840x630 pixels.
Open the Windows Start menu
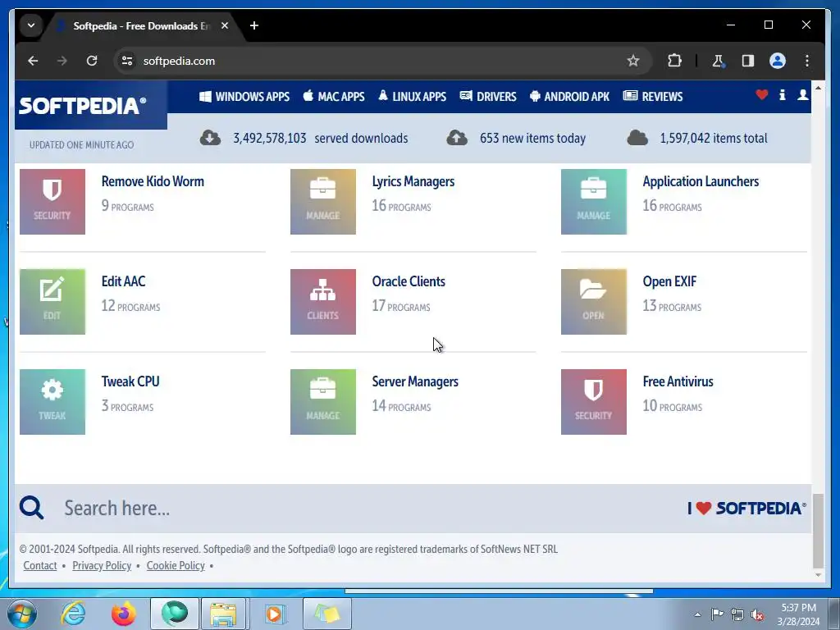(22, 614)
